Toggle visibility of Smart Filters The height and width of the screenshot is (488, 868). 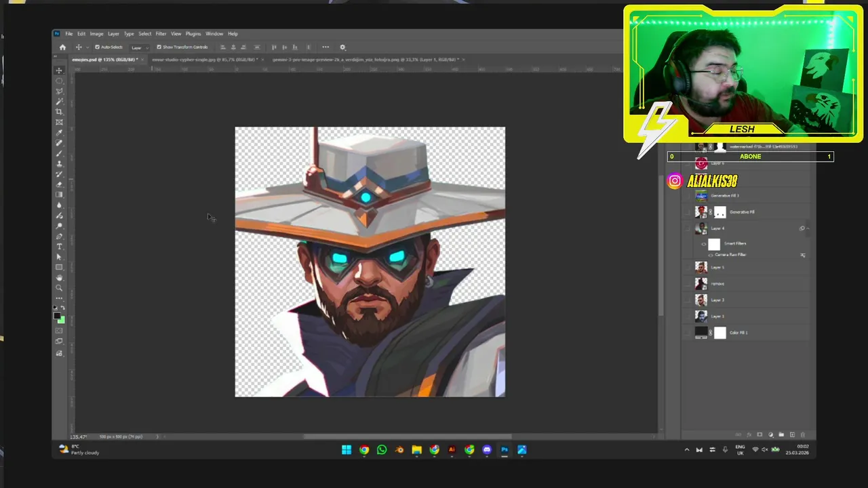[703, 243]
